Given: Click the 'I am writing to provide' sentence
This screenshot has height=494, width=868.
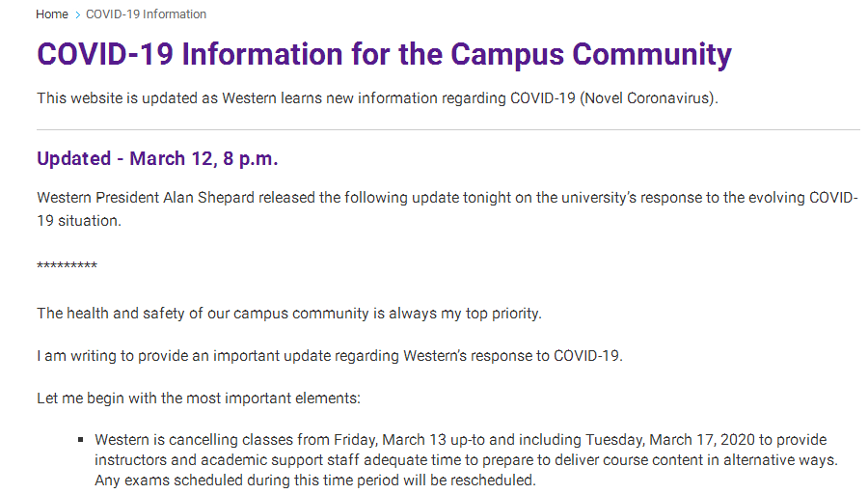Looking at the screenshot, I should tap(330, 356).
